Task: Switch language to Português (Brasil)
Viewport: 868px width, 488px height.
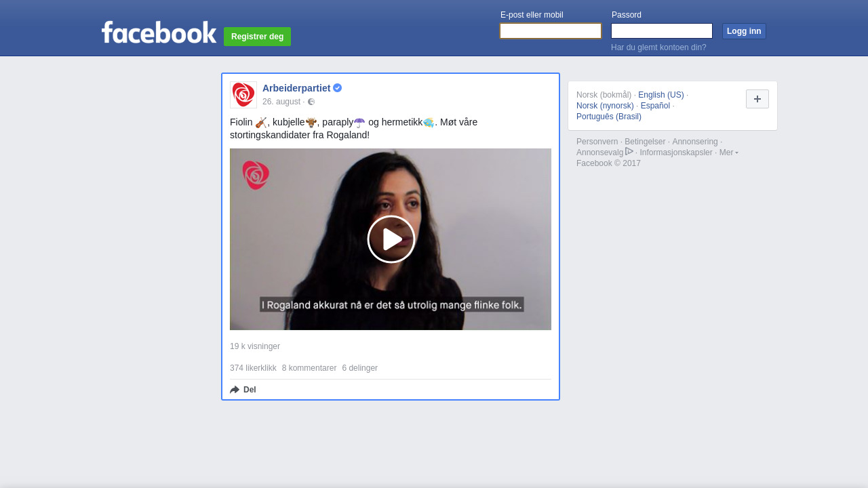Action: 609,117
